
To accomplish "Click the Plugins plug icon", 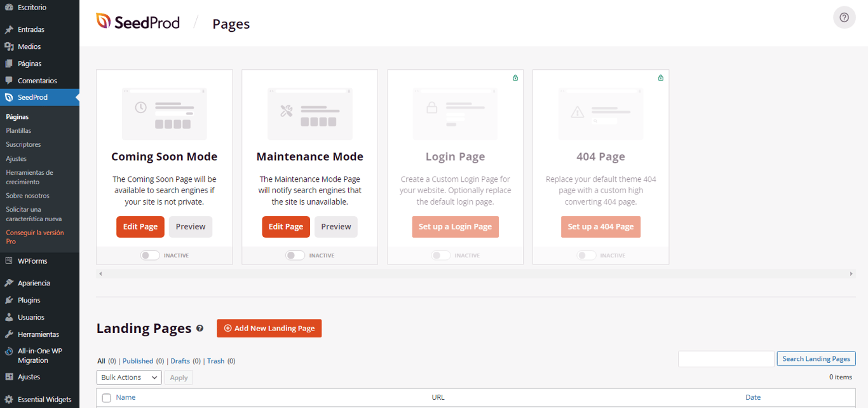I will pyautogui.click(x=9, y=300).
